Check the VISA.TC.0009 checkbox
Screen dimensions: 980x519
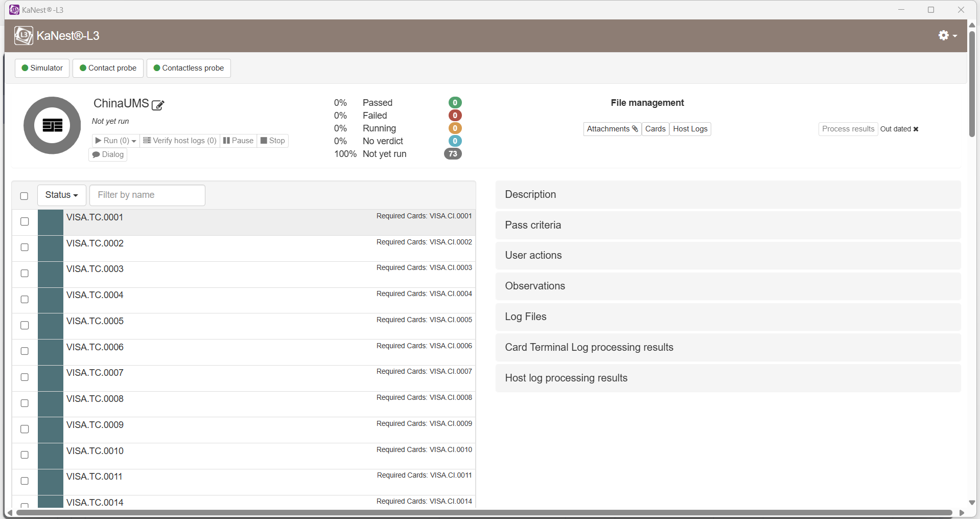[x=25, y=429]
